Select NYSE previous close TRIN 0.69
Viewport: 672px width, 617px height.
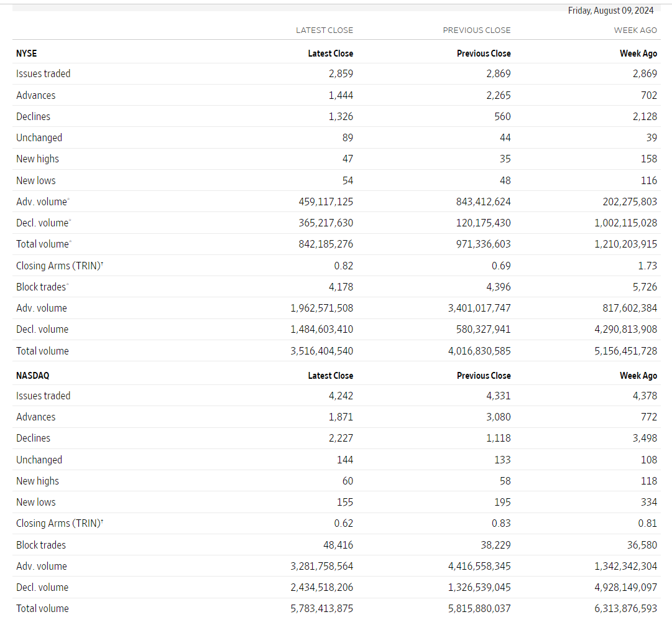tap(501, 266)
